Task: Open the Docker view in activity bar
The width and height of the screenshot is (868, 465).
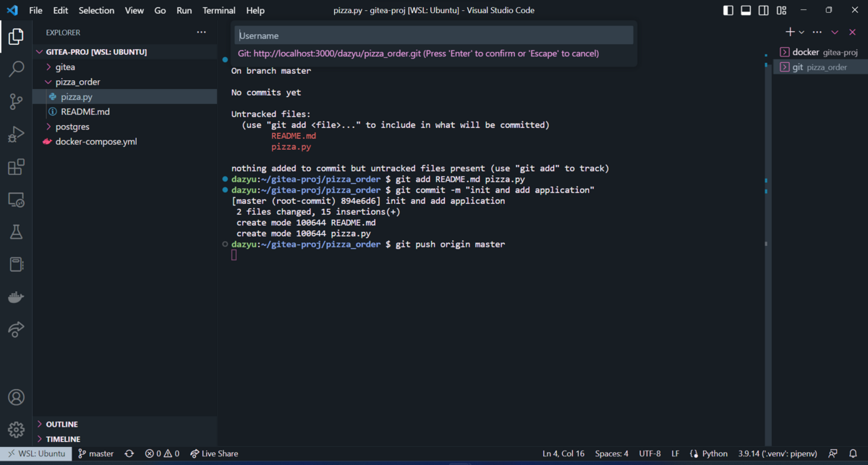Action: pyautogui.click(x=16, y=297)
